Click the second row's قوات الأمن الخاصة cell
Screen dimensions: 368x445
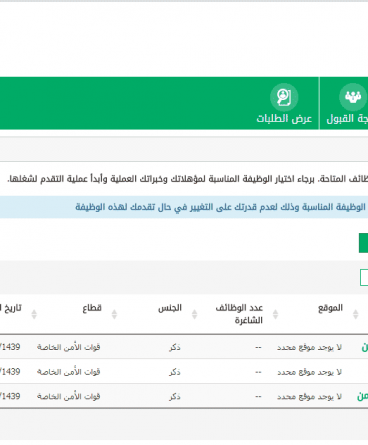point(68,372)
